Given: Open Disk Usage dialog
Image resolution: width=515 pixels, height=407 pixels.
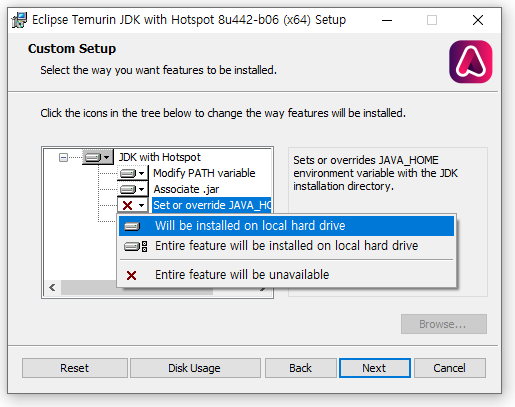Looking at the screenshot, I should click(x=195, y=368).
